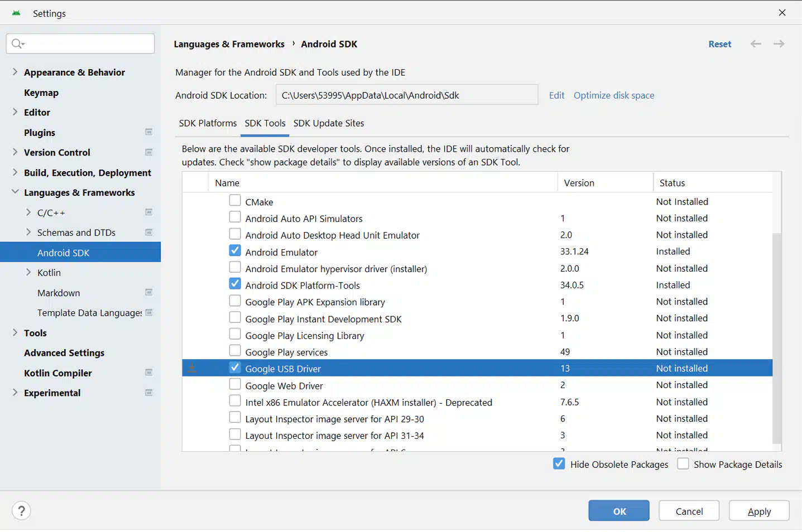The width and height of the screenshot is (802, 532).
Task: Click project-level icon beside C/C++
Action: [149, 212]
